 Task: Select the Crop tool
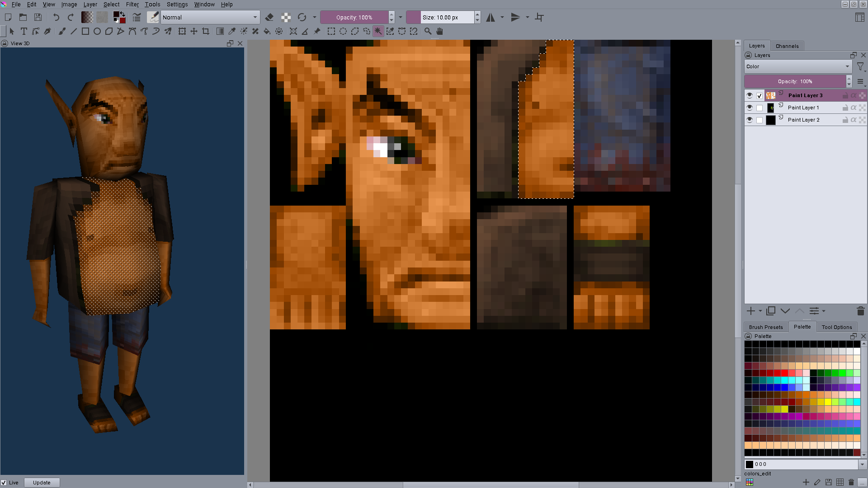206,31
